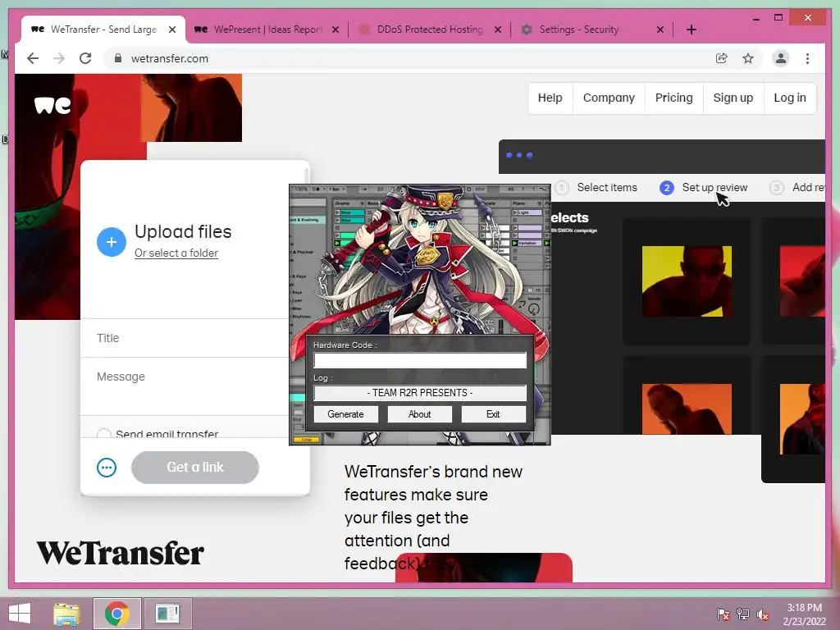
Task: Click the Message input field
Action: [185, 386]
